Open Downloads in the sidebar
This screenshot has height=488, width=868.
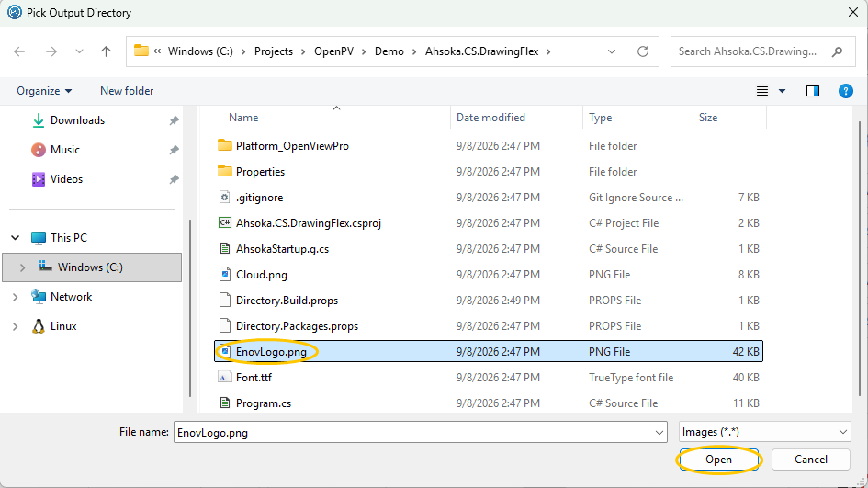(x=77, y=120)
